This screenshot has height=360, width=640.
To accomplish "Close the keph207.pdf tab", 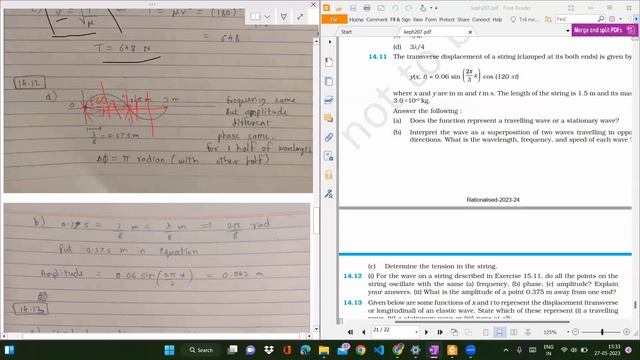I will pyautogui.click(x=470, y=31).
